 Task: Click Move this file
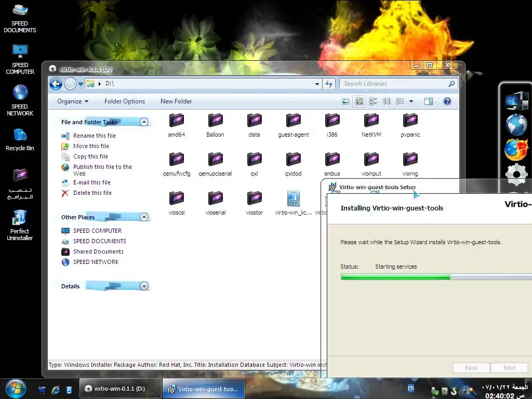pyautogui.click(x=91, y=146)
